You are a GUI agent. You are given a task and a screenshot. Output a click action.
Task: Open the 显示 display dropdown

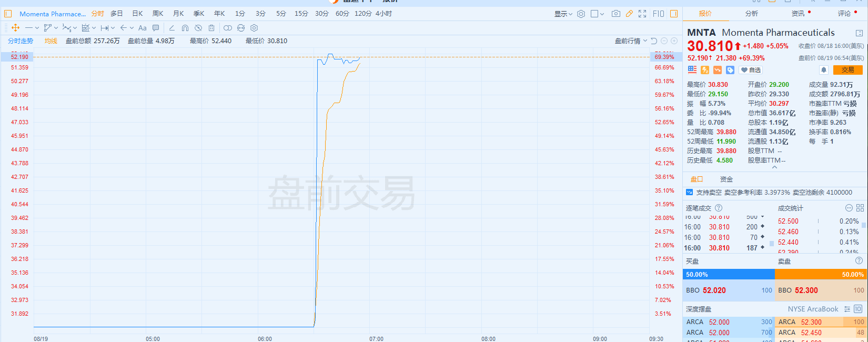(x=563, y=14)
